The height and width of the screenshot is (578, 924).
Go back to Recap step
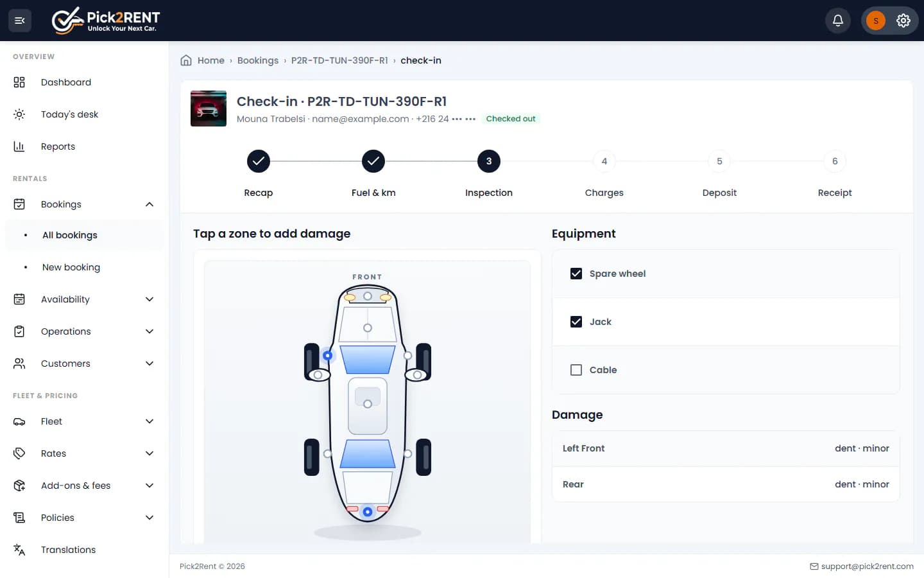[x=258, y=161]
